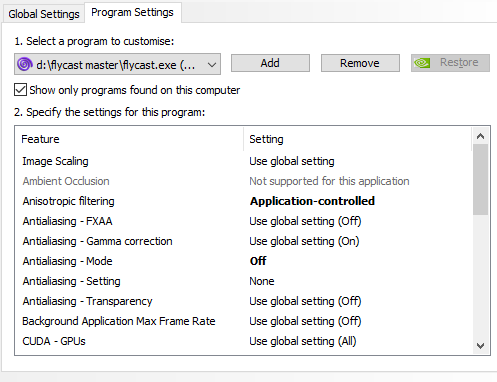Select the Program Settings tab
This screenshot has width=497, height=382.
point(133,12)
